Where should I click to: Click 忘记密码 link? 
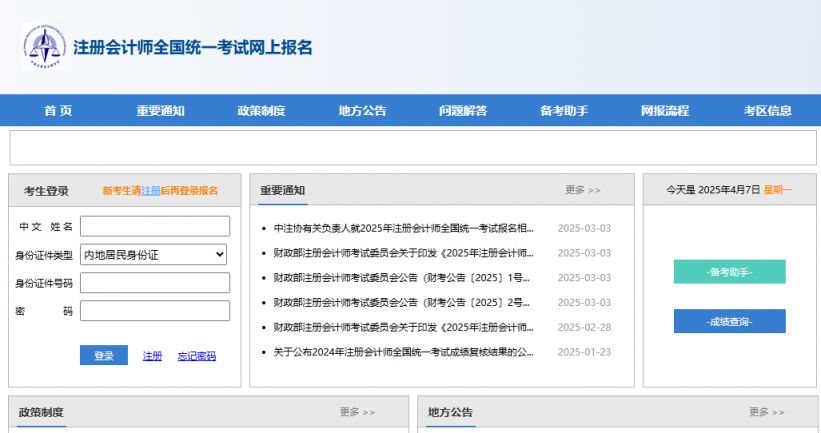(x=196, y=356)
